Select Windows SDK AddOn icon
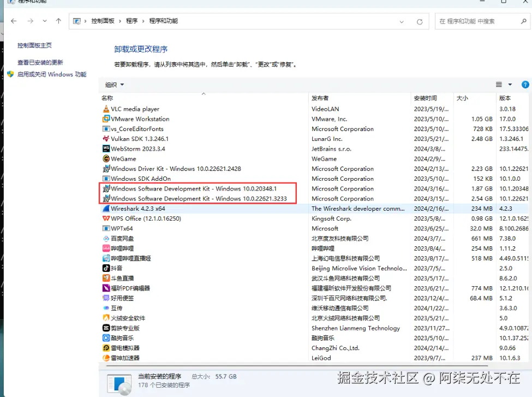 [106, 179]
